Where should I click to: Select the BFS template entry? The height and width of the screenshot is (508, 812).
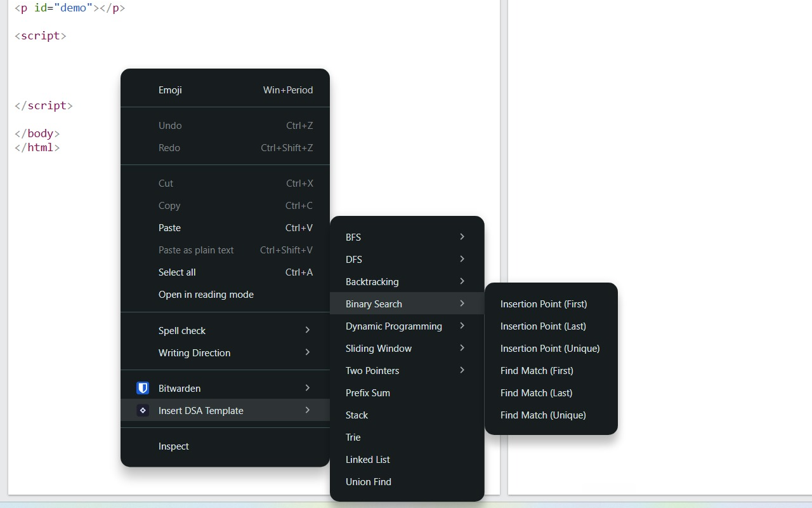pos(407,237)
